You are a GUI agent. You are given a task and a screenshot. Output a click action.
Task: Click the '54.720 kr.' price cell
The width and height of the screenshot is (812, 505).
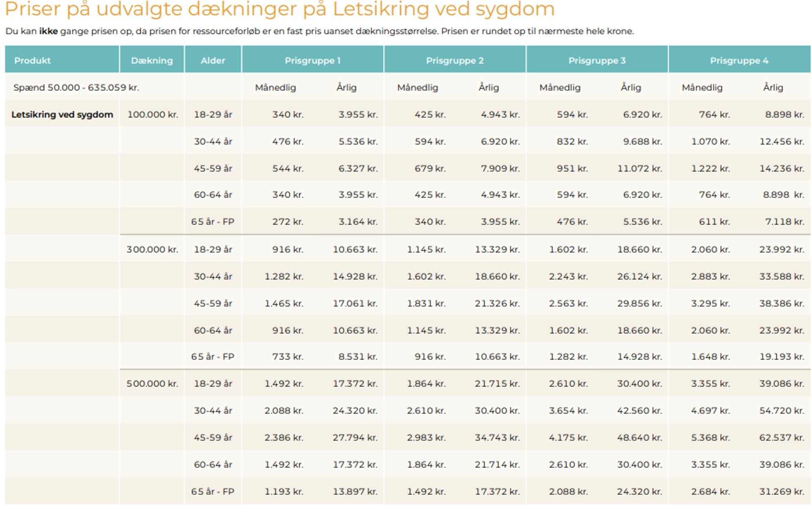[782, 410]
